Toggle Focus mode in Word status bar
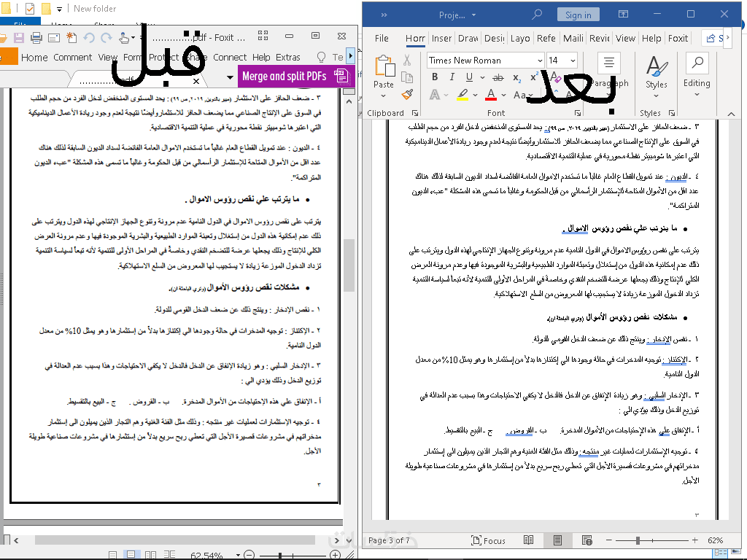747x560 pixels. click(488, 540)
